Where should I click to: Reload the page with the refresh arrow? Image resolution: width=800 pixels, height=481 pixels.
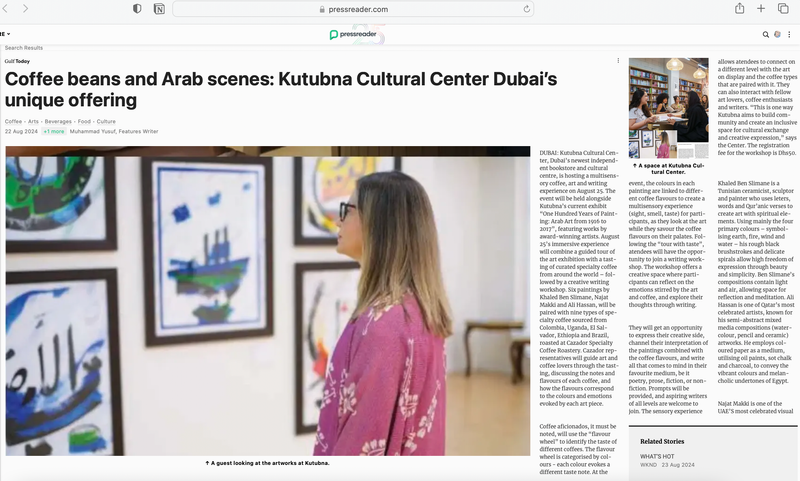point(527,9)
